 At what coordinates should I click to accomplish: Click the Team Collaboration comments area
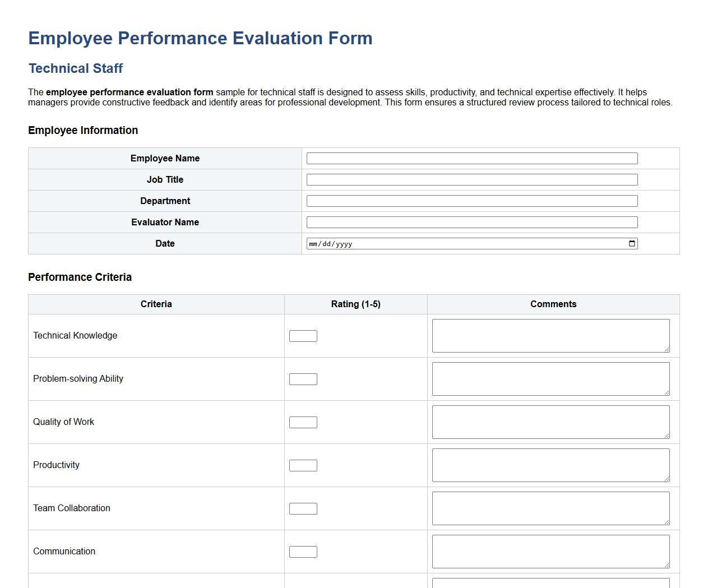point(550,508)
